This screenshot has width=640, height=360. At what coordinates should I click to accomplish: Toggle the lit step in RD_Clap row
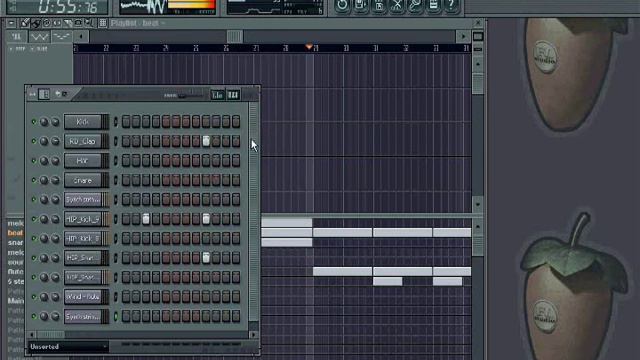point(206,141)
